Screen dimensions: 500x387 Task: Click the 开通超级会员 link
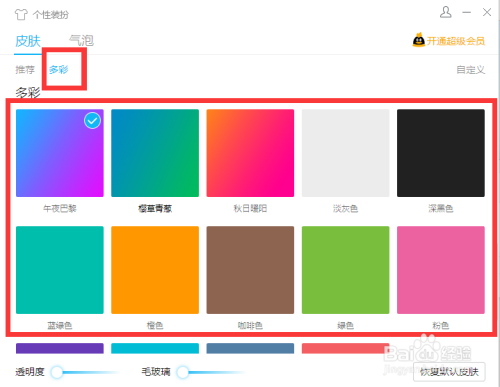pyautogui.click(x=456, y=41)
